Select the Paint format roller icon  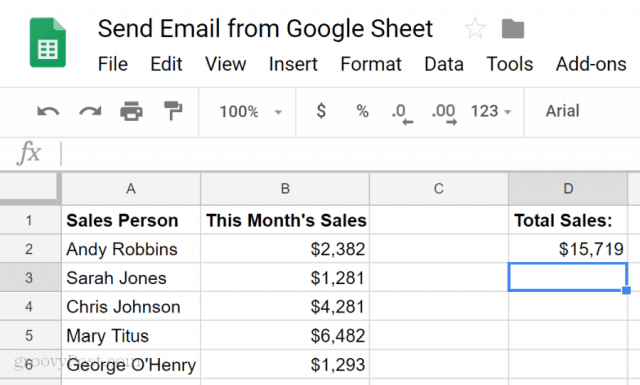pyautogui.click(x=173, y=111)
